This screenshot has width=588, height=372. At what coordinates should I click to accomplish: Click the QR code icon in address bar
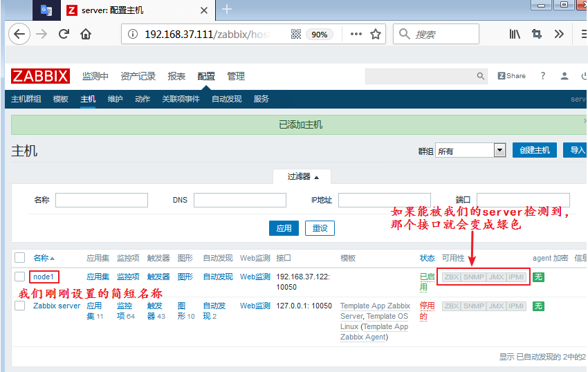pyautogui.click(x=296, y=34)
